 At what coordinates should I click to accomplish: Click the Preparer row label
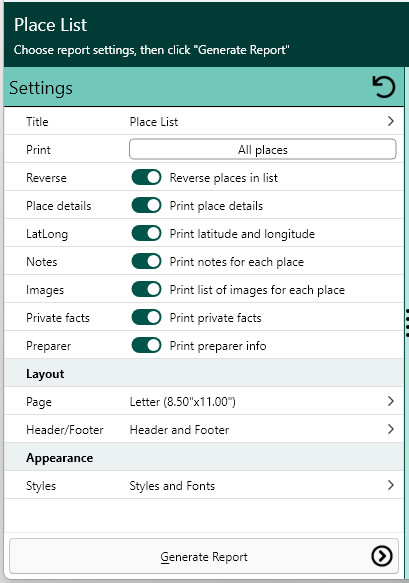48,346
